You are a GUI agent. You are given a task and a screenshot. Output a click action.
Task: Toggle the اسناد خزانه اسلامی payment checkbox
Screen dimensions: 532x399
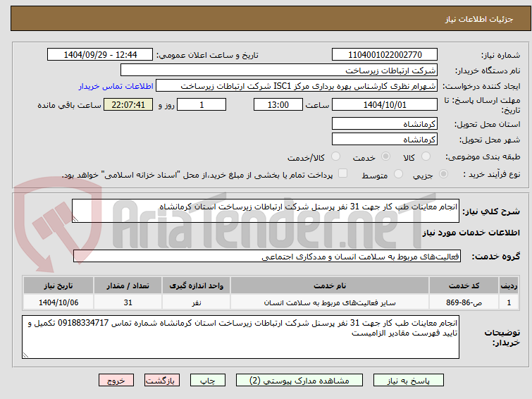tap(342, 173)
